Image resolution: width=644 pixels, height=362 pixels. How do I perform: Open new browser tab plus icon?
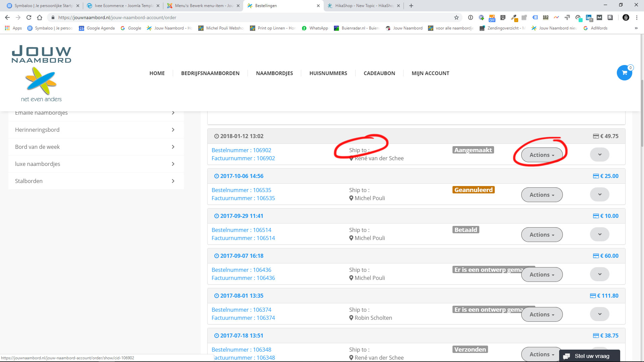tap(411, 6)
